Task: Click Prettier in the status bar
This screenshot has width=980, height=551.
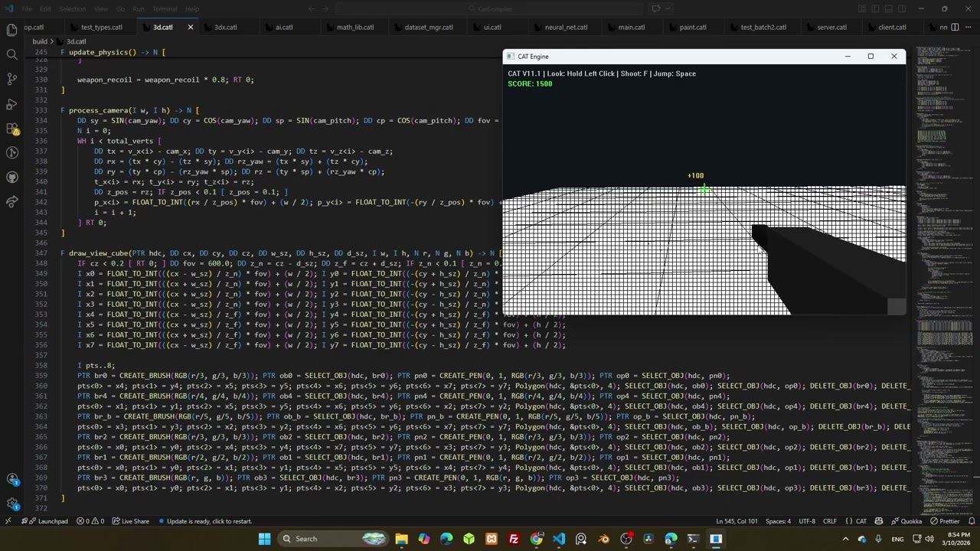Action: pyautogui.click(x=944, y=521)
